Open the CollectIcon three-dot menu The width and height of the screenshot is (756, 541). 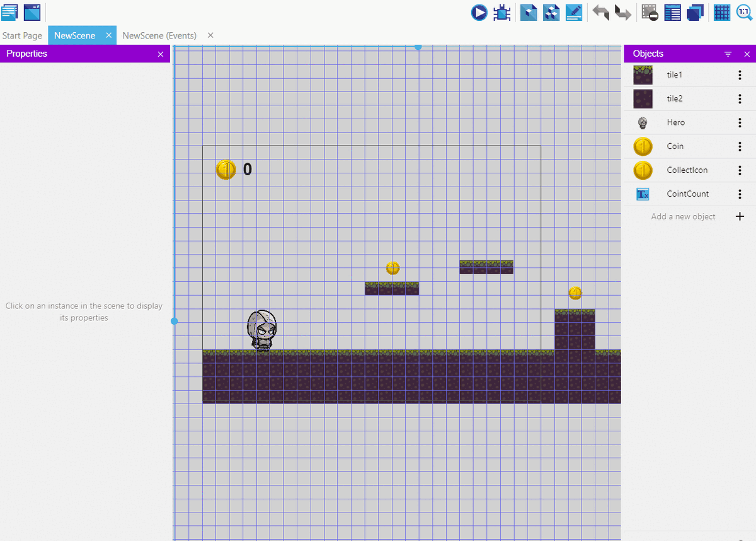(740, 170)
